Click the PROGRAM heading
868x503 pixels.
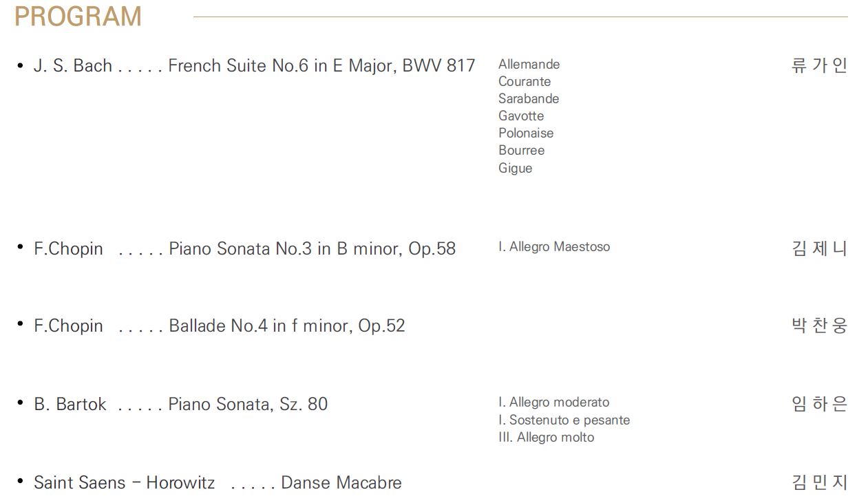(x=78, y=17)
